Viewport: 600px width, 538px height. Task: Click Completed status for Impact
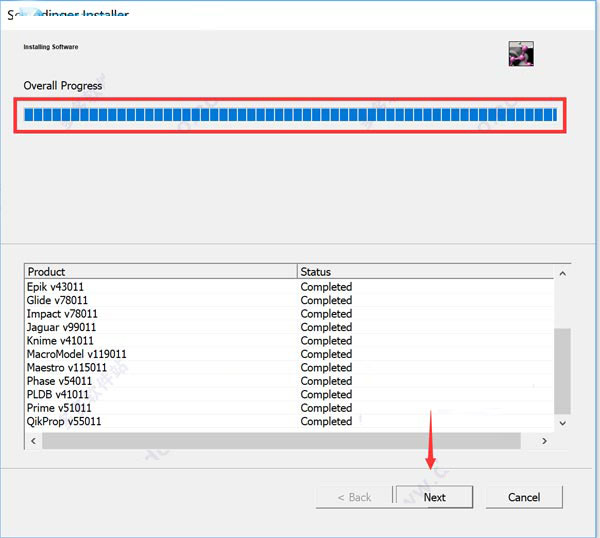pos(326,314)
